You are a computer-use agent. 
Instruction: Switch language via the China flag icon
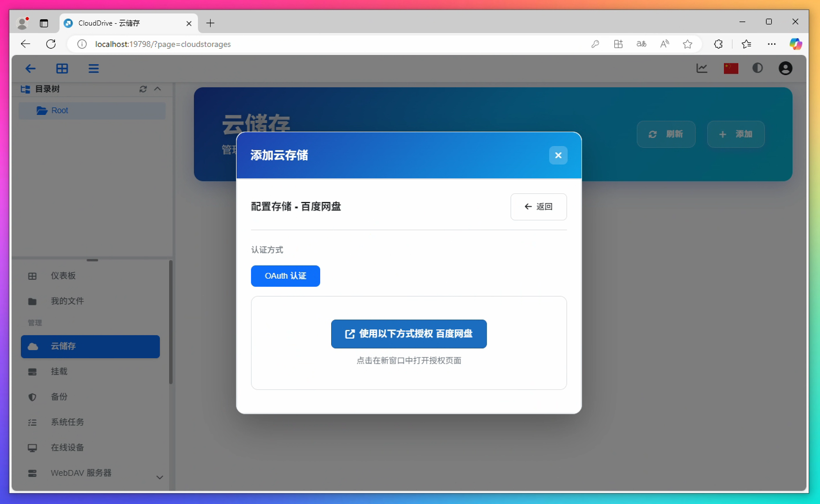click(x=730, y=68)
